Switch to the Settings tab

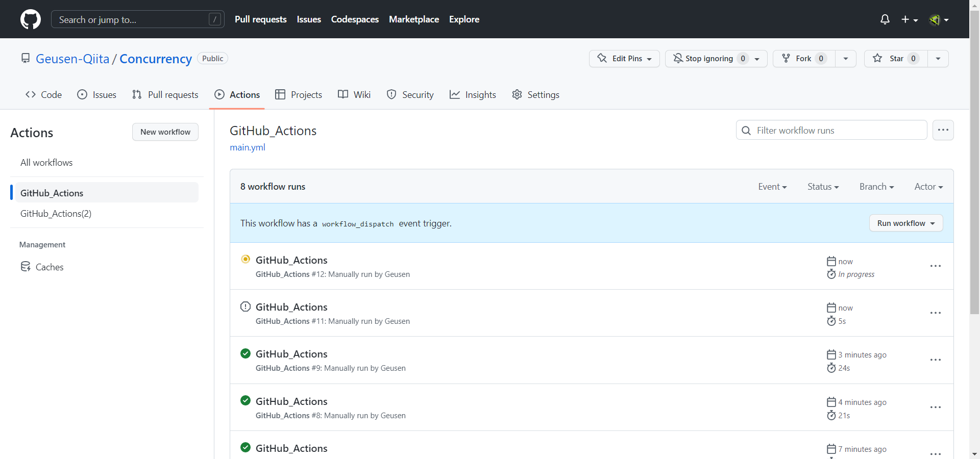(x=535, y=94)
